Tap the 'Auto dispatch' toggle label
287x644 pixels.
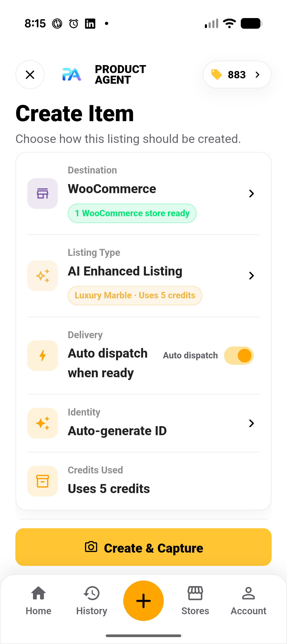tap(190, 355)
